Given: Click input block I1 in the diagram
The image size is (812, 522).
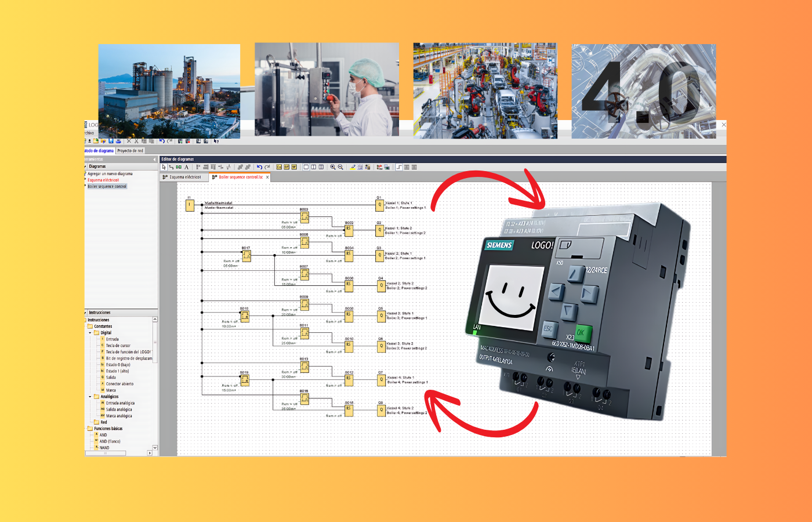Looking at the screenshot, I should [190, 205].
